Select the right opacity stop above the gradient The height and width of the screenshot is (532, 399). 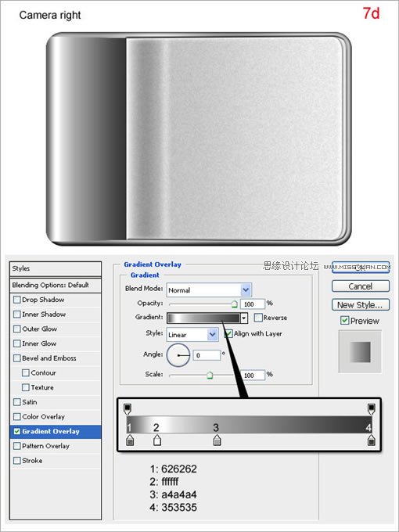tap(372, 409)
